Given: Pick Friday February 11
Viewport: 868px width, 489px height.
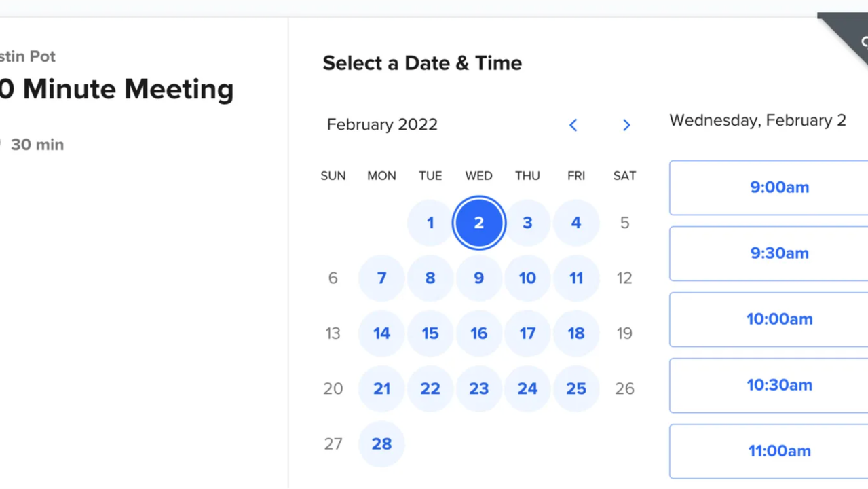Looking at the screenshot, I should pos(576,278).
